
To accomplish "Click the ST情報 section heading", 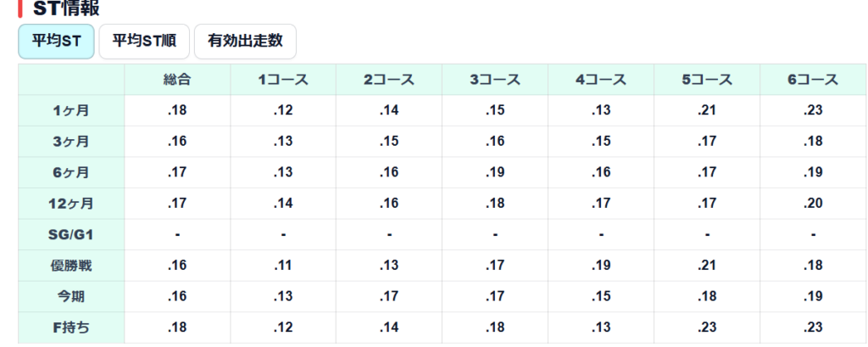I will point(66,8).
